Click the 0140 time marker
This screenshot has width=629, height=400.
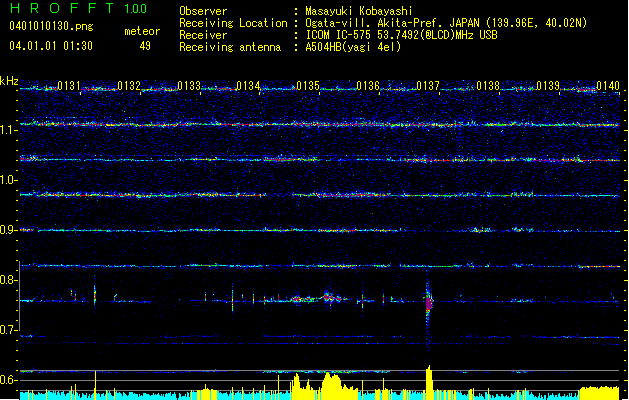click(608, 85)
